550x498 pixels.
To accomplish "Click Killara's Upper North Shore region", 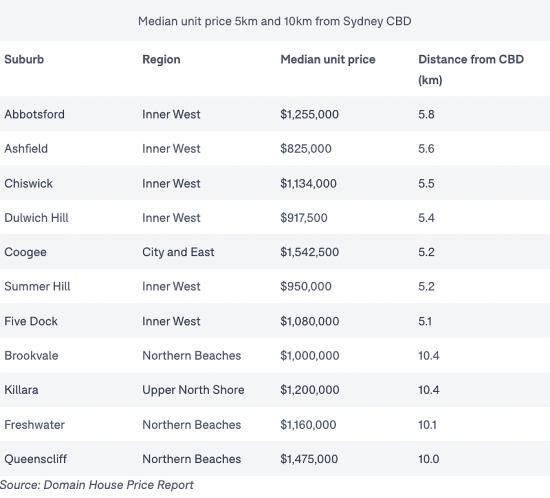I will [x=193, y=390].
